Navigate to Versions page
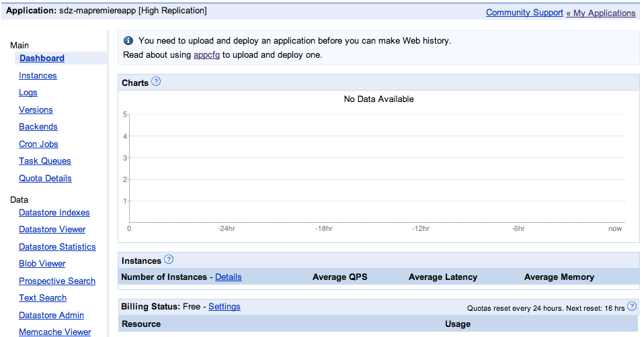Viewport: 644px width, 337px height. (x=36, y=110)
